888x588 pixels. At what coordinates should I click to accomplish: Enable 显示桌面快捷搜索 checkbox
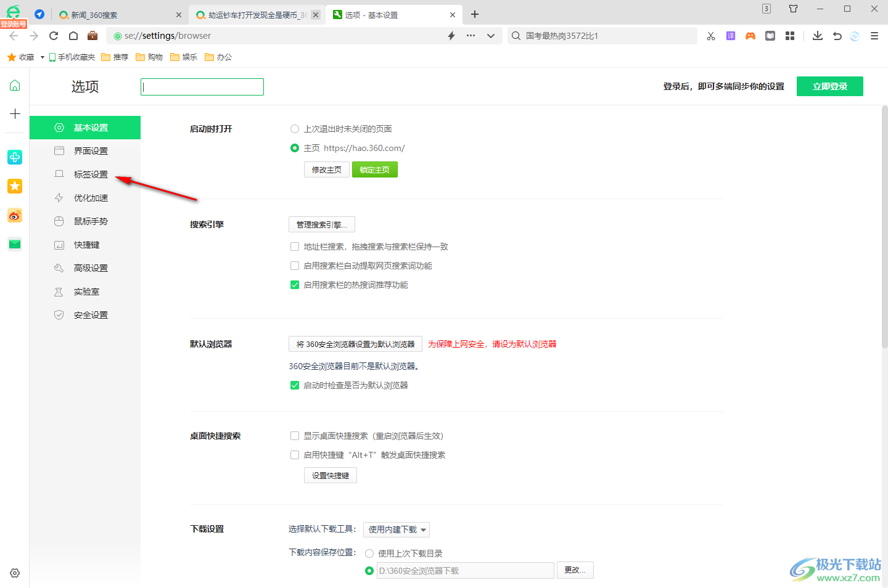[295, 436]
